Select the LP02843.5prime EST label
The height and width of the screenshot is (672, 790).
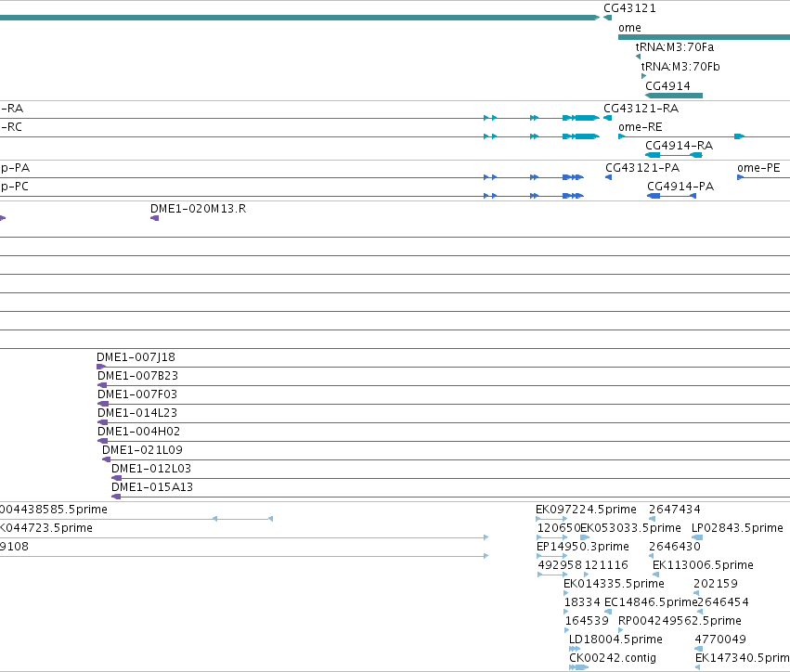pyautogui.click(x=737, y=528)
